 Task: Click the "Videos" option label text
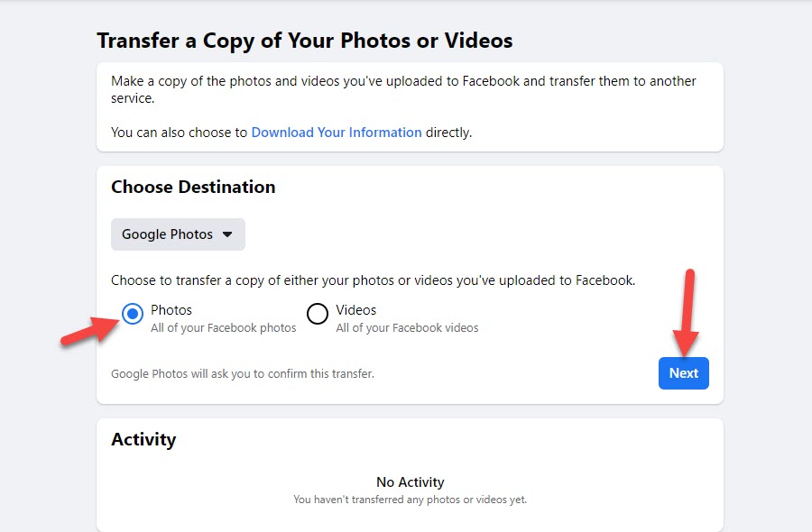(x=356, y=310)
